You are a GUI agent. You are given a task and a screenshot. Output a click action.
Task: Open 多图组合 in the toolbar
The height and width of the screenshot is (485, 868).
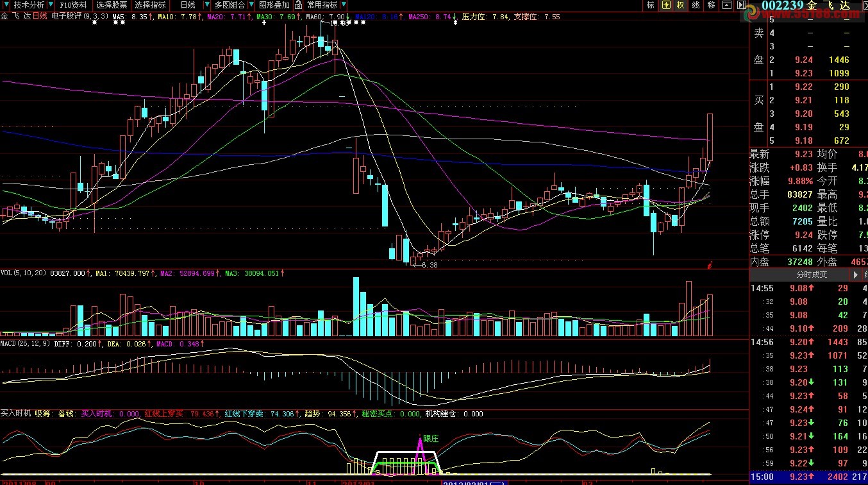click(x=230, y=5)
